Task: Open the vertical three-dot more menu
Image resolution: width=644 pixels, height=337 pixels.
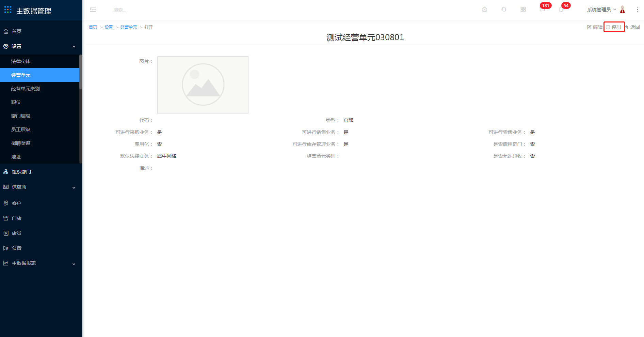Action: point(638,10)
